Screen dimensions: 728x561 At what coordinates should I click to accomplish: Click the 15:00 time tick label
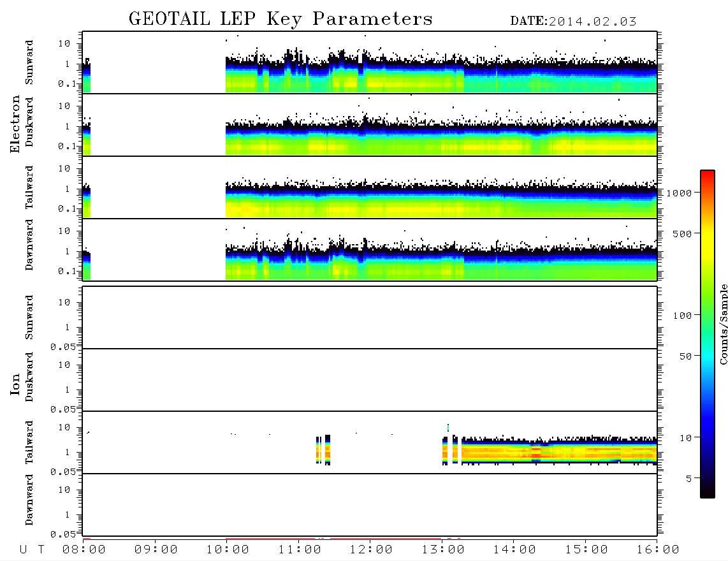pyautogui.click(x=586, y=550)
